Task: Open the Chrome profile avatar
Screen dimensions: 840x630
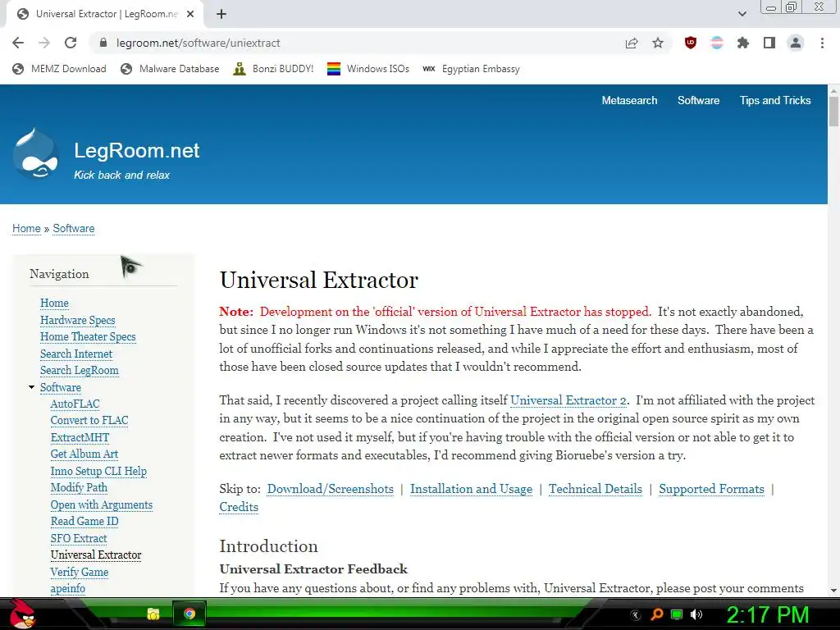Action: [796, 43]
